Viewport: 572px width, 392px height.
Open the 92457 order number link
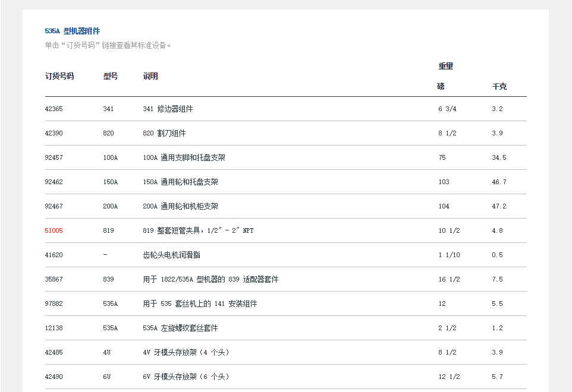click(54, 158)
